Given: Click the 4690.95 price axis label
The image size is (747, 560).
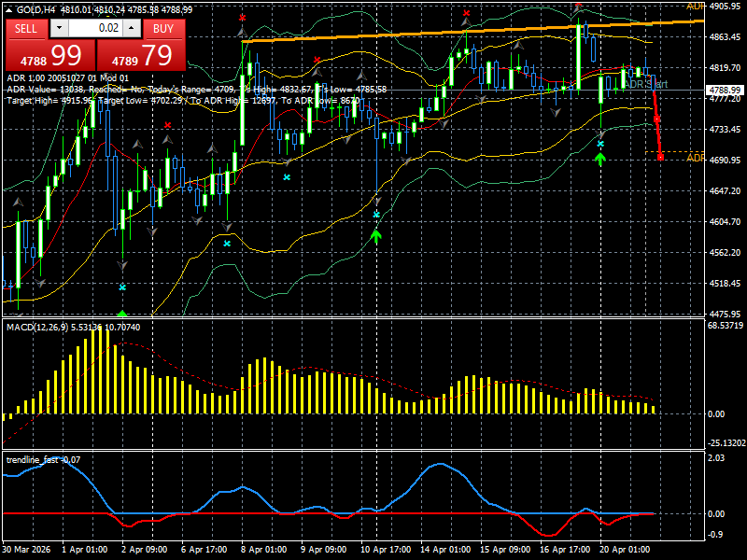Looking at the screenshot, I should pyautogui.click(x=725, y=160).
